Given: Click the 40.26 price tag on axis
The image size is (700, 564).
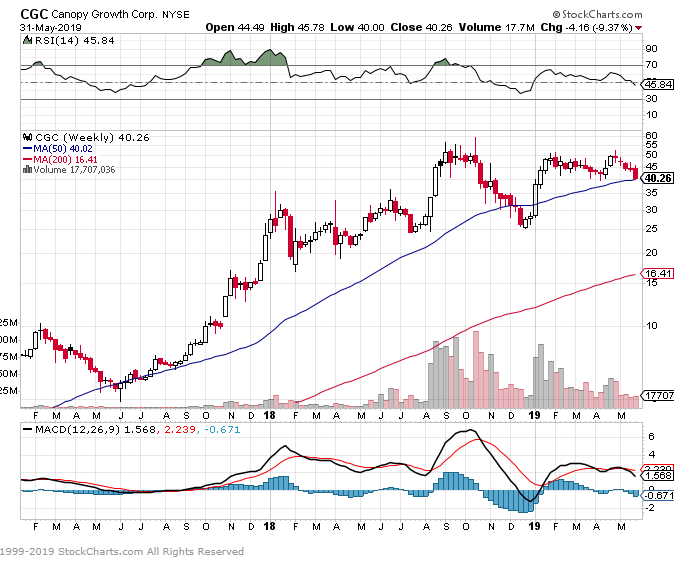Looking at the screenshot, I should (x=658, y=178).
